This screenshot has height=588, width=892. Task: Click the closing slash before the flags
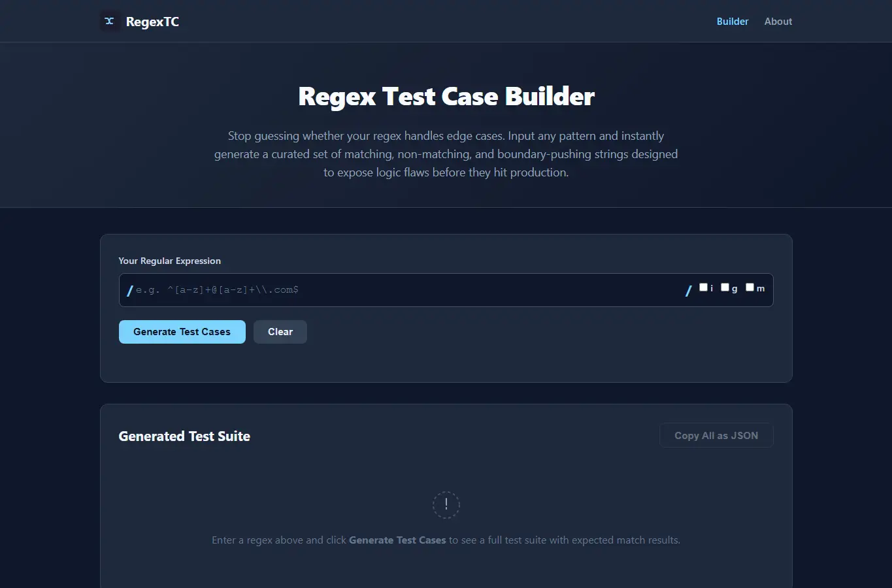coord(688,291)
